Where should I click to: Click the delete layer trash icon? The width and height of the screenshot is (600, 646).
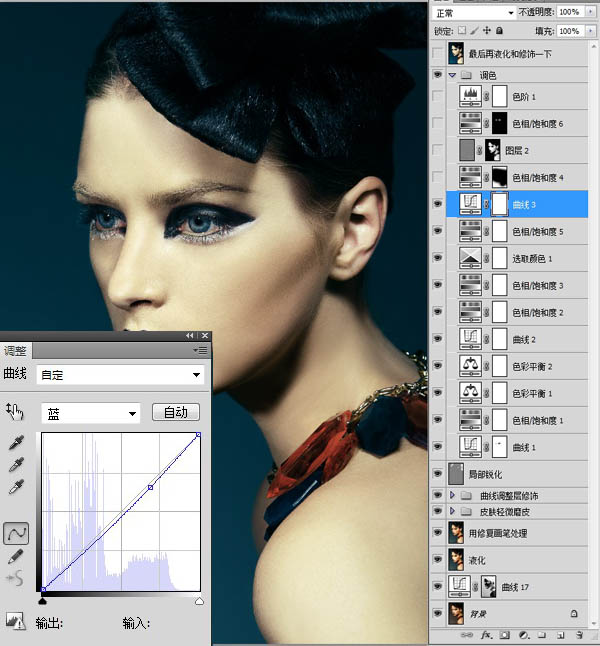tap(579, 635)
